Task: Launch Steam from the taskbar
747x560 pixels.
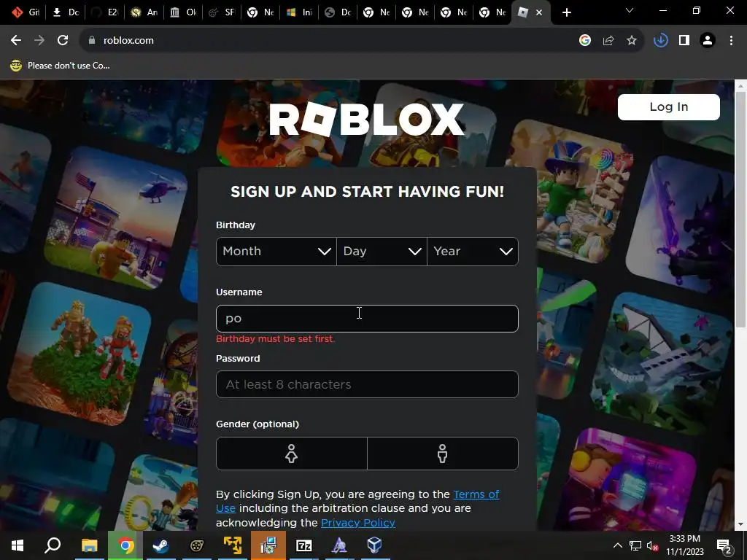Action: [x=161, y=545]
